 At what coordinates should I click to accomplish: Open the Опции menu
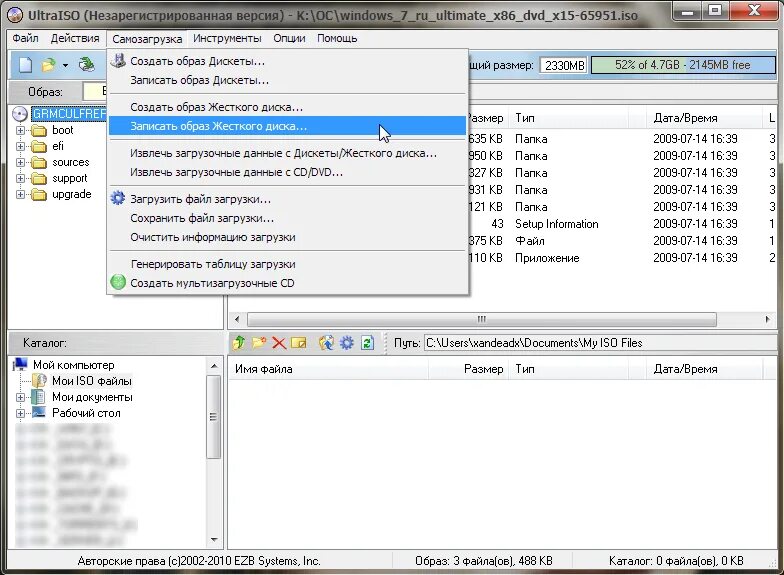289,38
